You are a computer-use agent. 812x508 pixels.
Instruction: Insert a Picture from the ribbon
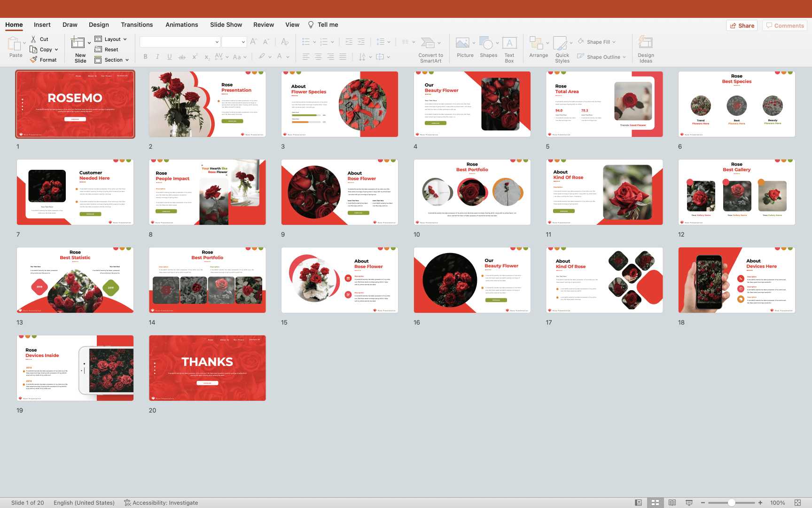coord(463,44)
